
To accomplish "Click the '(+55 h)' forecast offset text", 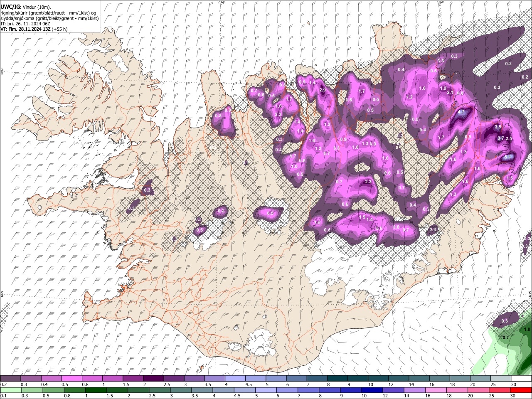I will [60, 29].
